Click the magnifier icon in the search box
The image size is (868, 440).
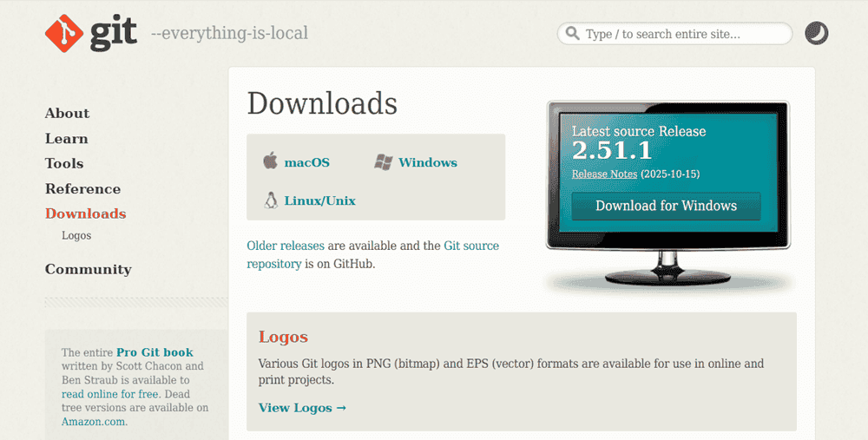[572, 34]
